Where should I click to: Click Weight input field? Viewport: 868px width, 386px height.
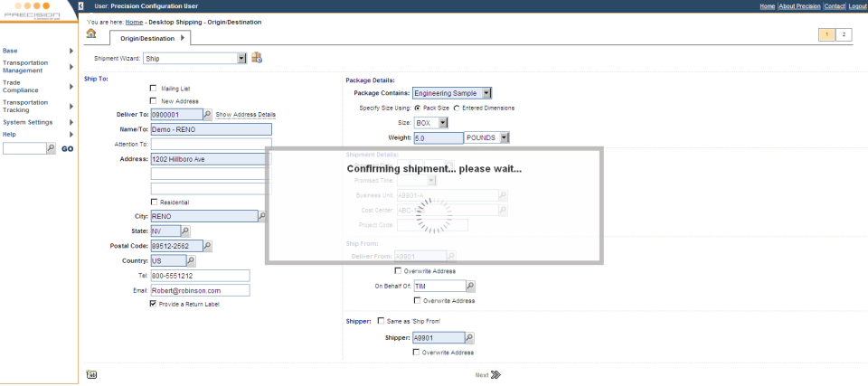(439, 138)
